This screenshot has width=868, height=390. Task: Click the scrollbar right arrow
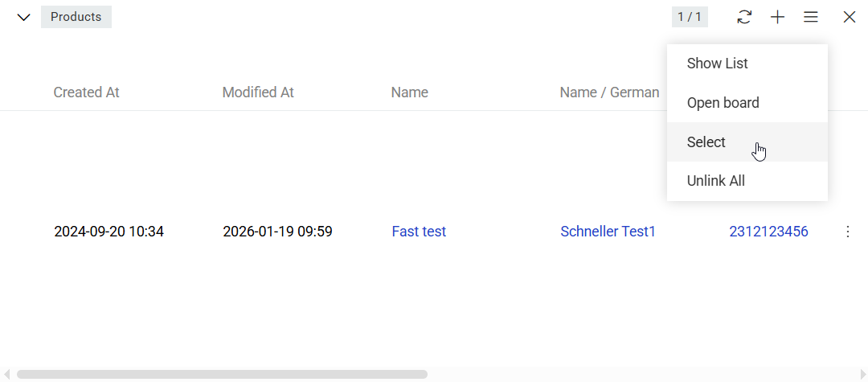(x=862, y=374)
